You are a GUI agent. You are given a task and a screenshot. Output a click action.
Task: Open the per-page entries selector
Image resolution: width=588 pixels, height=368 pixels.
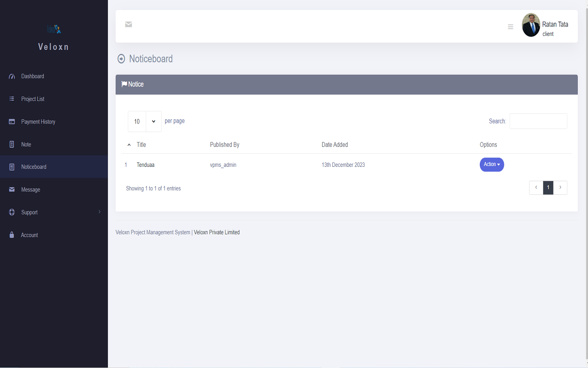tap(144, 121)
